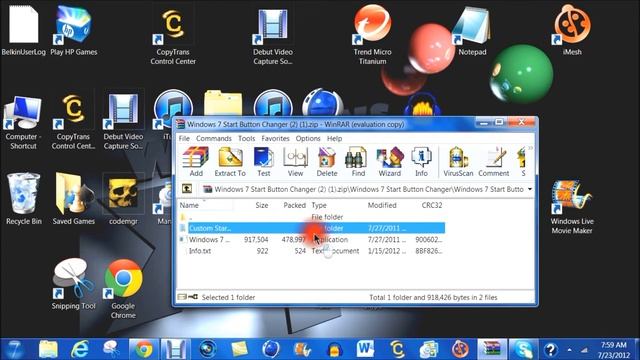Screen dimensions: 640x360
Task: Select the Notepad desktop shortcut
Action: (x=472, y=31)
